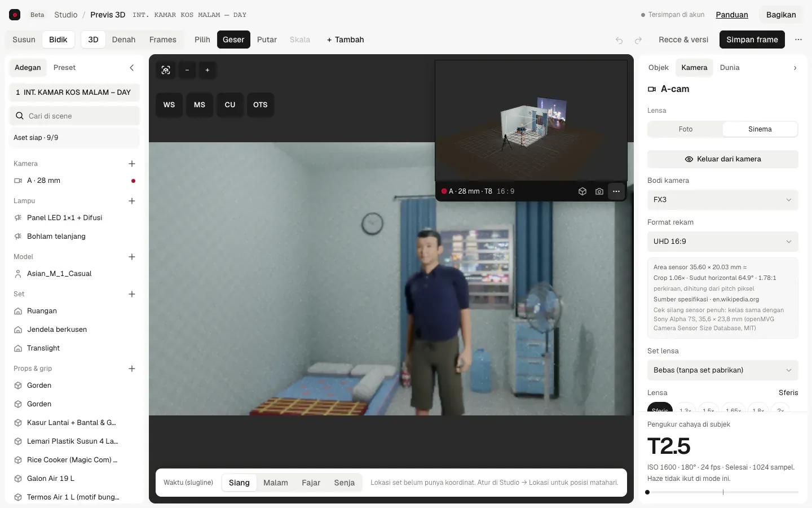The image size is (812, 508).
Task: Set time of day to Senja
Action: tap(345, 483)
